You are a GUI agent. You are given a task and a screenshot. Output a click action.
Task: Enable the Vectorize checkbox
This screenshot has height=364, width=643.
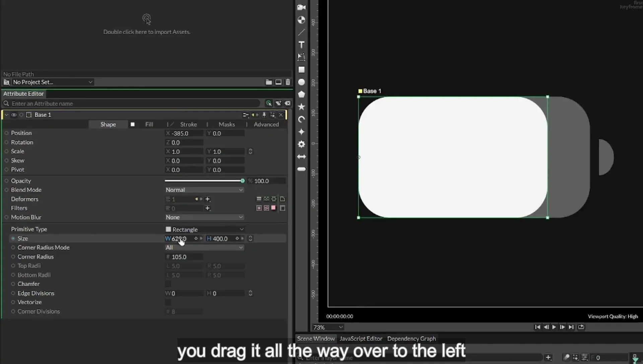(168, 302)
